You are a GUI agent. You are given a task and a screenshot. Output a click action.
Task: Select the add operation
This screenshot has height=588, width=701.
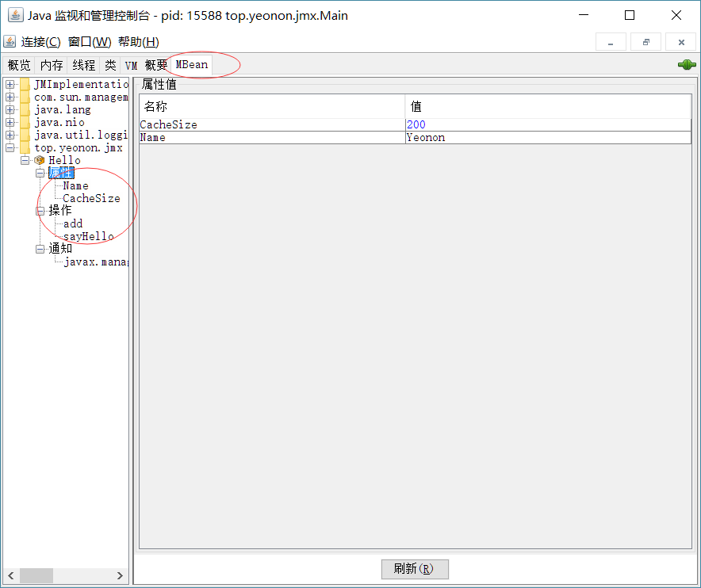click(73, 223)
